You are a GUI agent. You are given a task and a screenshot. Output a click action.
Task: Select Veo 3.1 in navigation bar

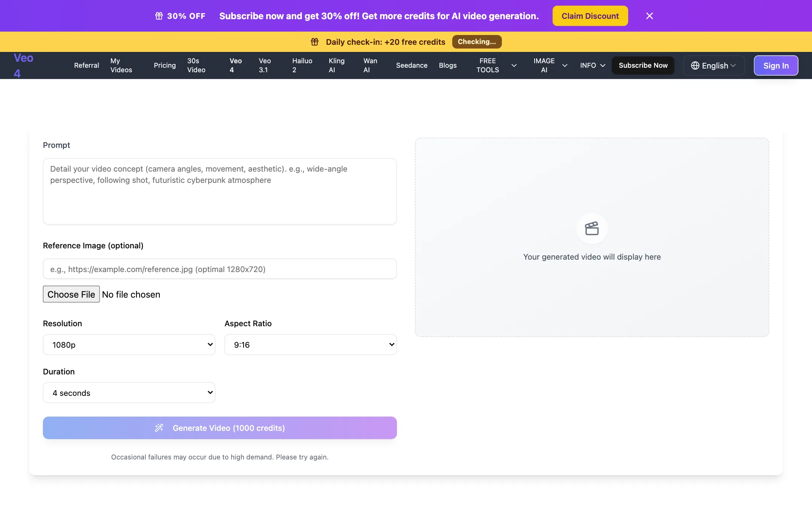[x=265, y=65]
